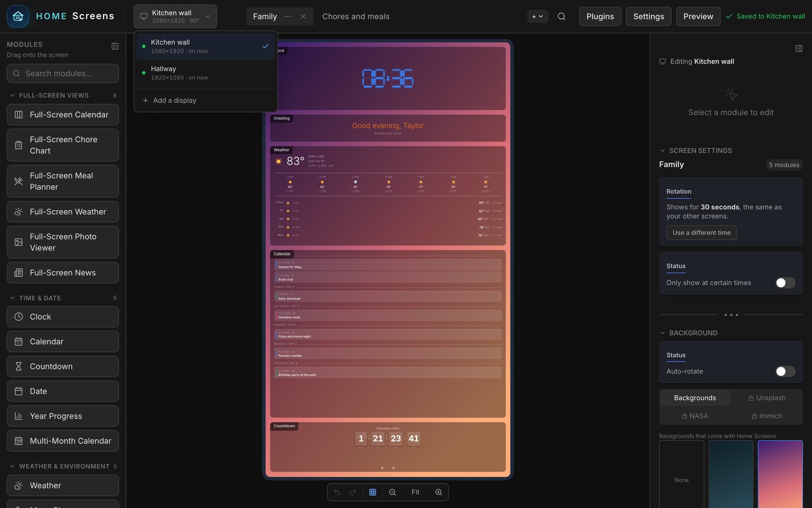Viewport: 812px width, 508px height.
Task: Choose Kitchen wall display in the list
Action: (206, 46)
